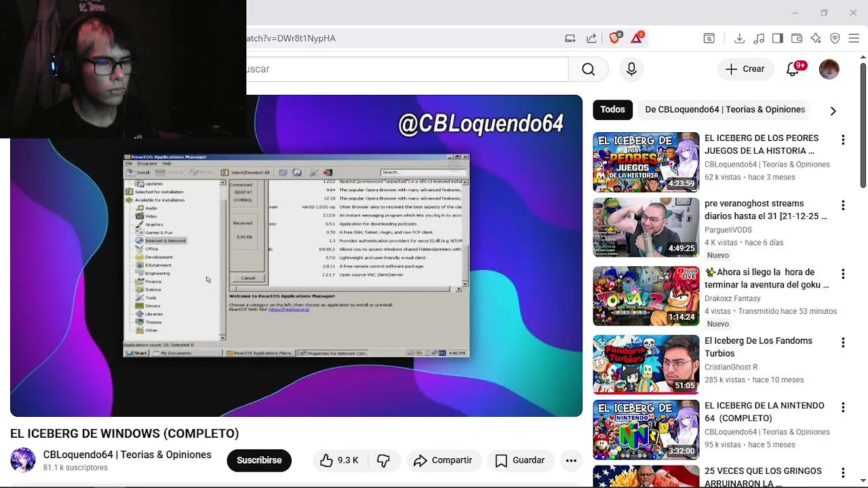Select the De CBLoquendo64 filter chip
Screen dimensions: 868x488
click(x=725, y=110)
